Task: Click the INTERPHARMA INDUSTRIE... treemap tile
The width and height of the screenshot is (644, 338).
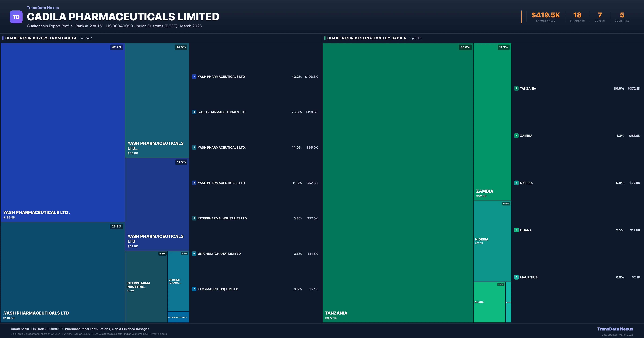Action: coord(146,286)
